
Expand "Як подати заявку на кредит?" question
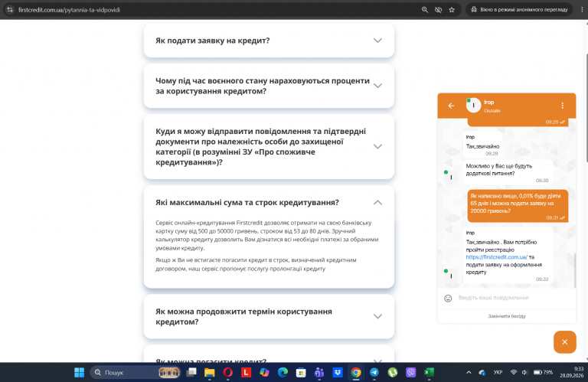pos(269,41)
